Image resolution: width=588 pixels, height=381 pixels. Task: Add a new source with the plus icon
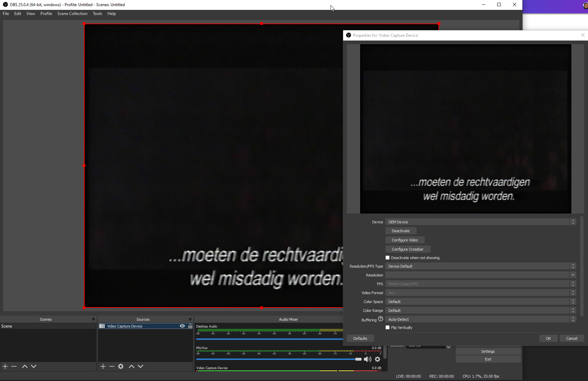tap(103, 366)
